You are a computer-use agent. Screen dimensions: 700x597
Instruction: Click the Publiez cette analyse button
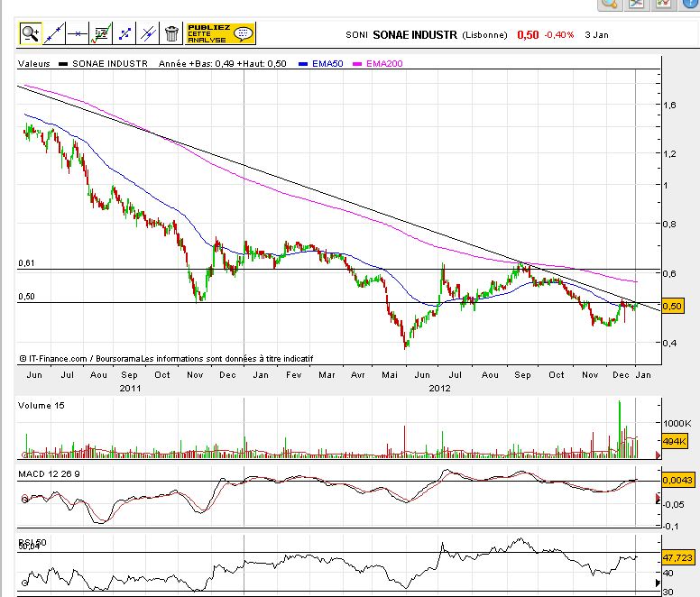point(220,34)
